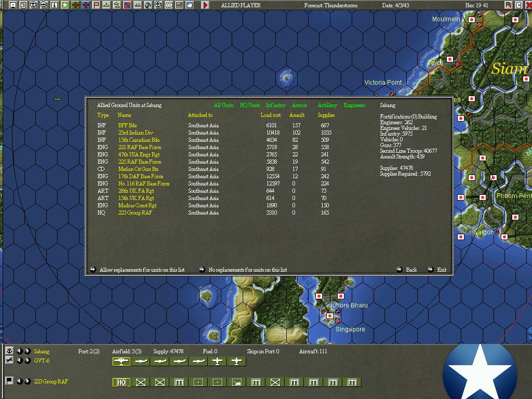Click the OP toolbar button
The width and height of the screenshot is (532, 399).
tap(169, 5)
